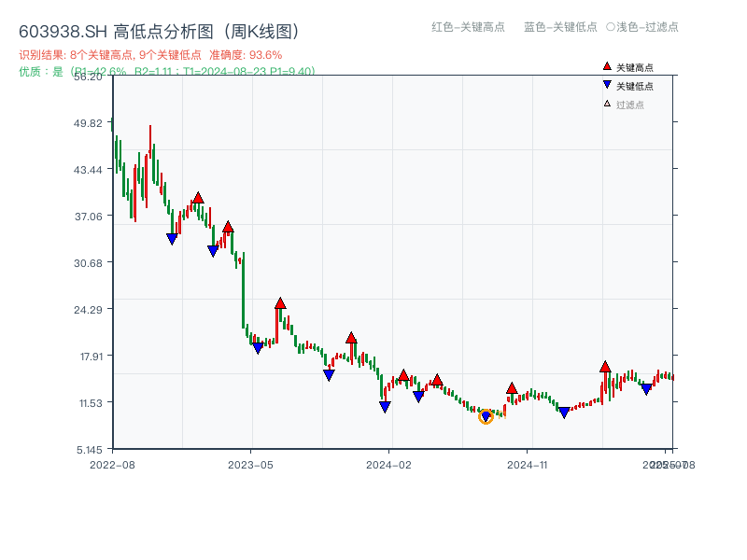Image resolution: width=747 pixels, height=560 pixels.
Task: Click the rightmost blue key-low triangle marker
Action: (x=645, y=389)
